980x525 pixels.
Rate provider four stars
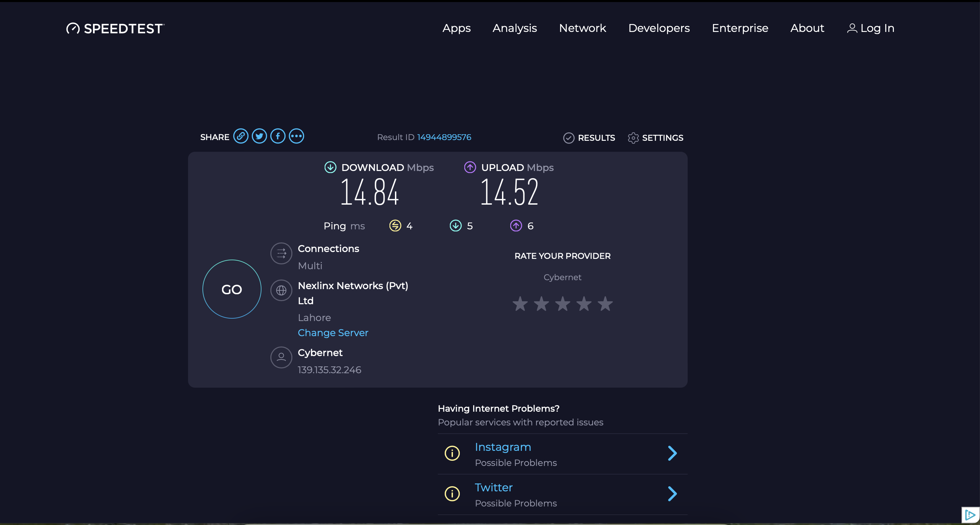(584, 304)
